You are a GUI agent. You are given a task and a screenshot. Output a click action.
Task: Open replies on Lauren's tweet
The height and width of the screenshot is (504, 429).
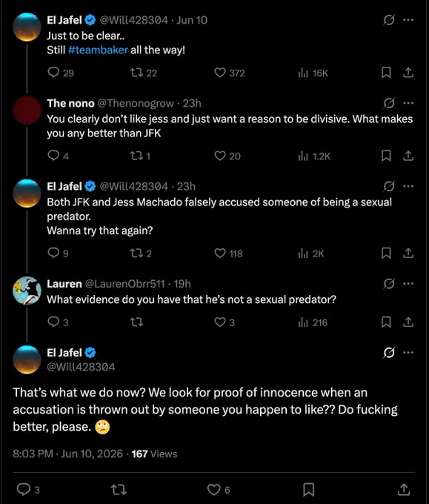coord(58,322)
